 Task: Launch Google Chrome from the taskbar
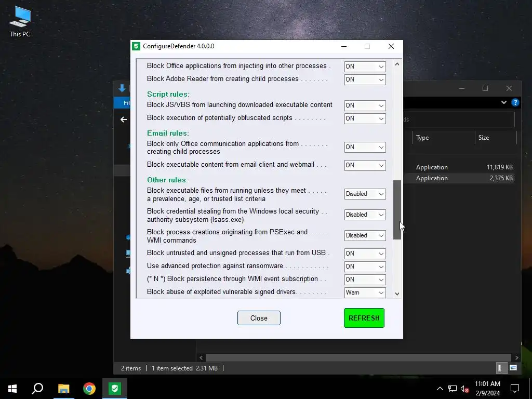click(x=89, y=389)
